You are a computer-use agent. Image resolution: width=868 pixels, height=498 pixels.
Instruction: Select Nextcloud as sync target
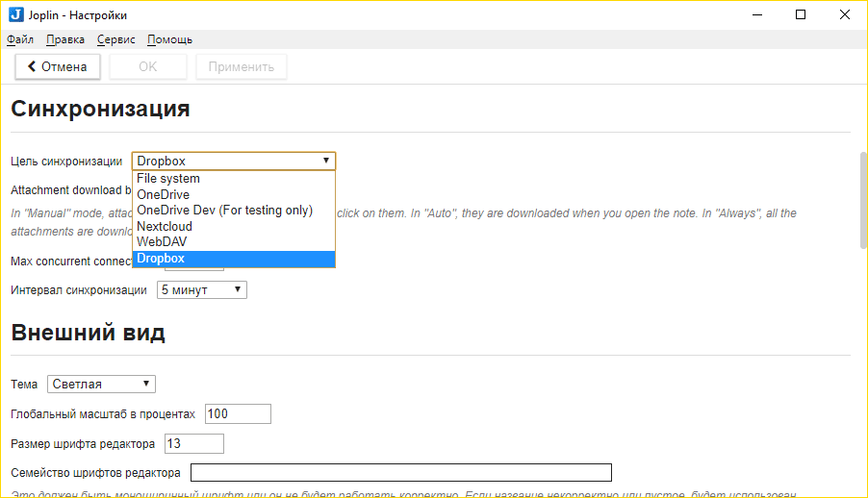click(234, 226)
